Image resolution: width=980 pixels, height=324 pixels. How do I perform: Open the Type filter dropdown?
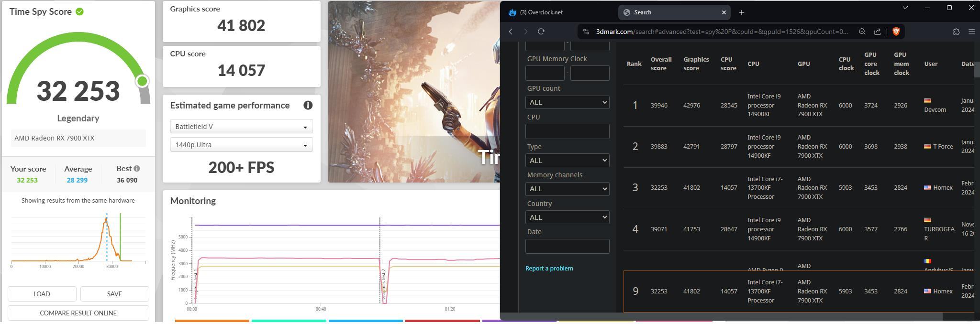pos(567,160)
